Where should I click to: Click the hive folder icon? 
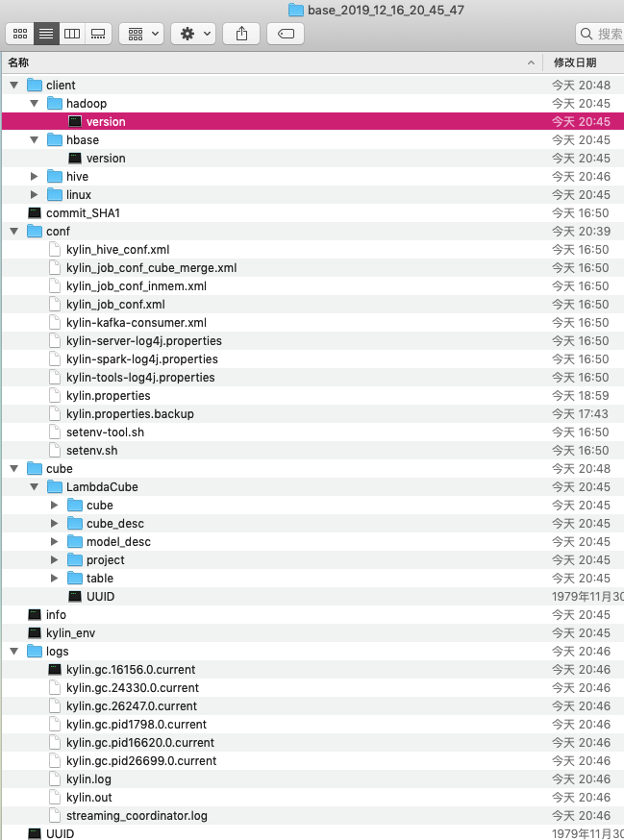[55, 176]
